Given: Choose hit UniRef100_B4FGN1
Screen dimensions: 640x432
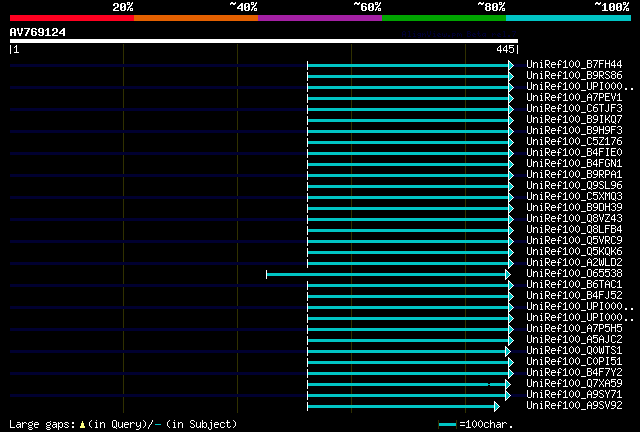Looking at the screenshot, I should coord(574,164).
